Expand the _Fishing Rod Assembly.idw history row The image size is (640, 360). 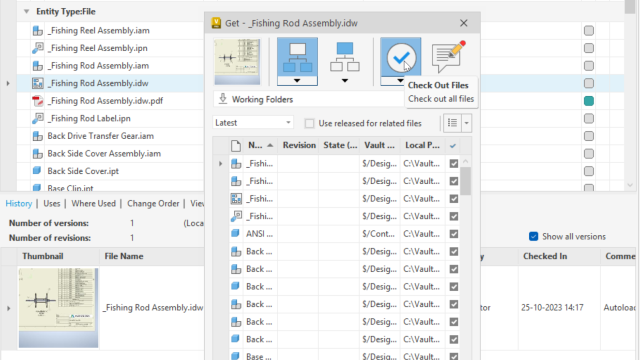click(x=8, y=308)
